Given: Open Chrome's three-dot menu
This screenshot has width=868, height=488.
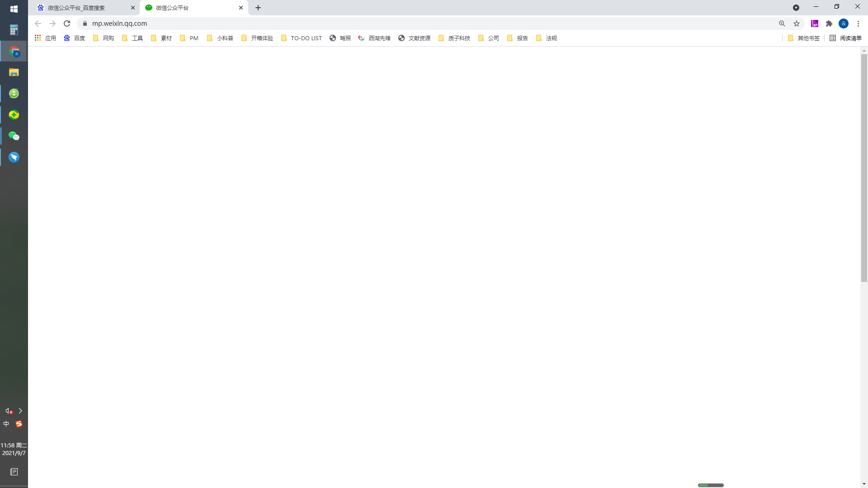Looking at the screenshot, I should point(858,23).
